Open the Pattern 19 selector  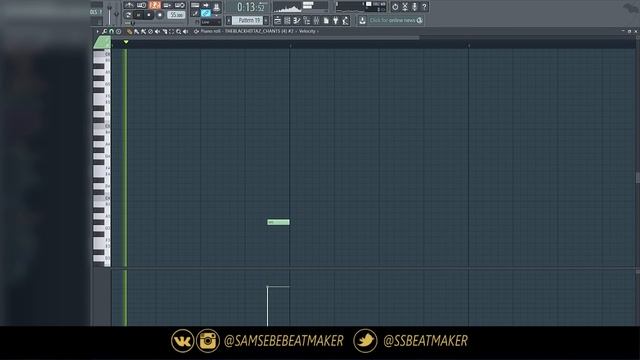click(x=248, y=20)
